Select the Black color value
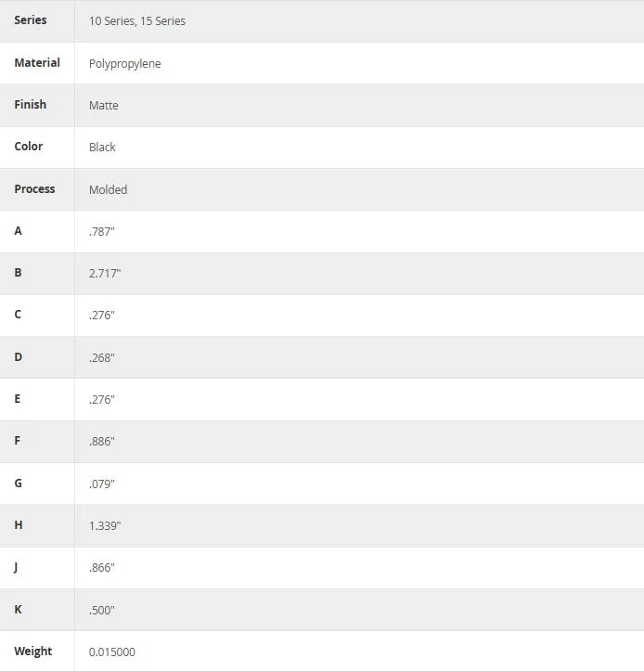This screenshot has height=671, width=644. point(102,148)
